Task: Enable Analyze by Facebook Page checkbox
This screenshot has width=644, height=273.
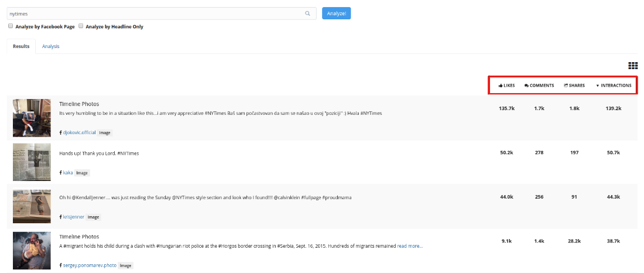Action: 11,26
